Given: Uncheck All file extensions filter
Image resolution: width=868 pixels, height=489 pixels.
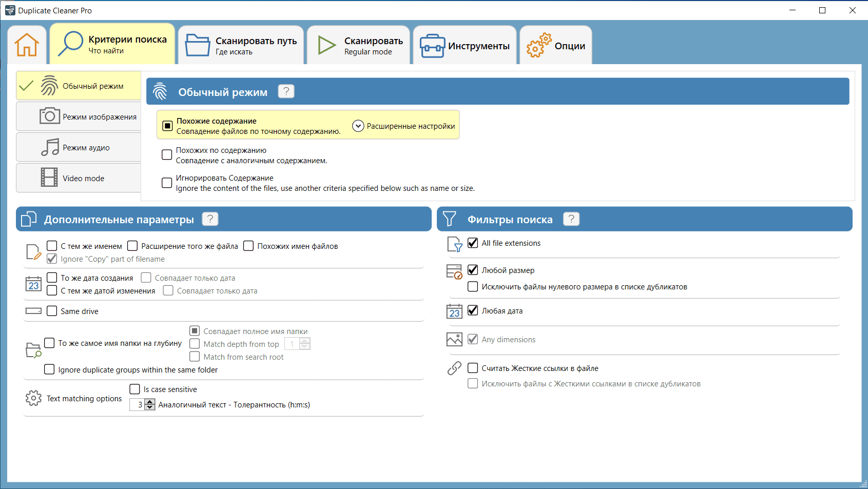Looking at the screenshot, I should [473, 243].
